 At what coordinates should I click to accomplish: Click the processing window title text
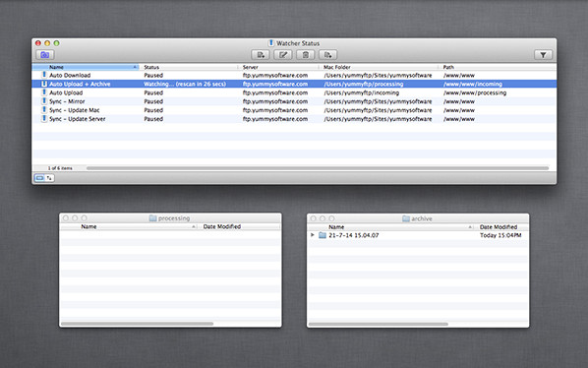(174, 218)
